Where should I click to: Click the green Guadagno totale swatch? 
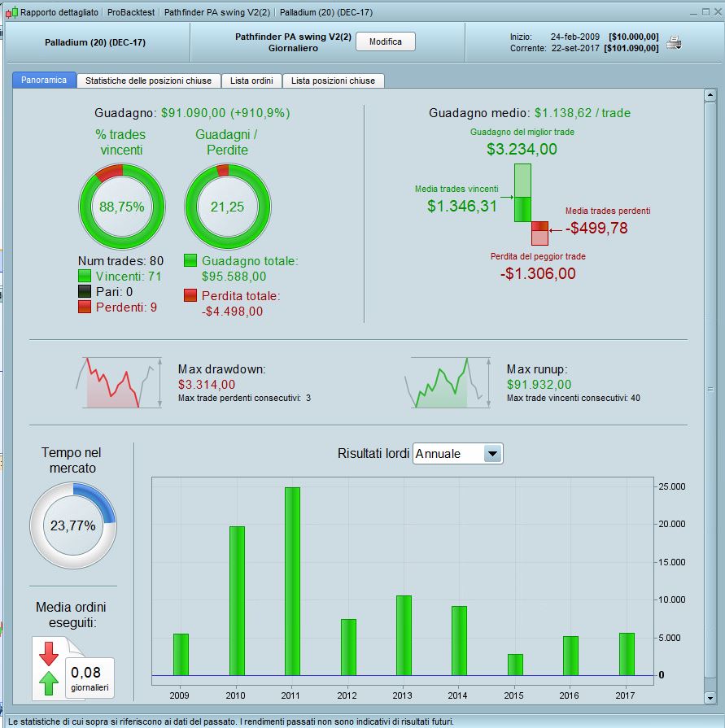point(190,260)
